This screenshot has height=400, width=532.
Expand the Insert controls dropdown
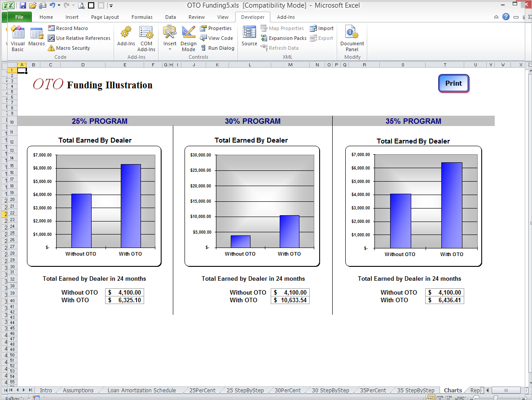(x=170, y=49)
